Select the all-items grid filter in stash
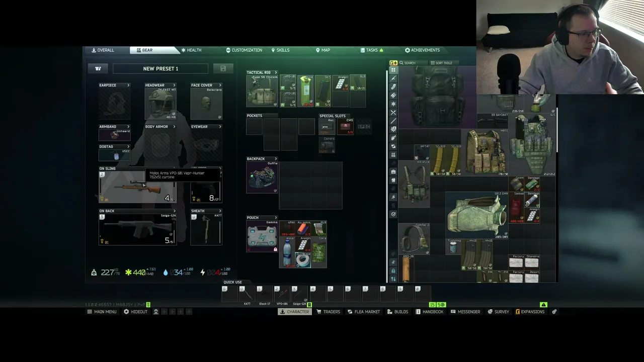 point(393,70)
